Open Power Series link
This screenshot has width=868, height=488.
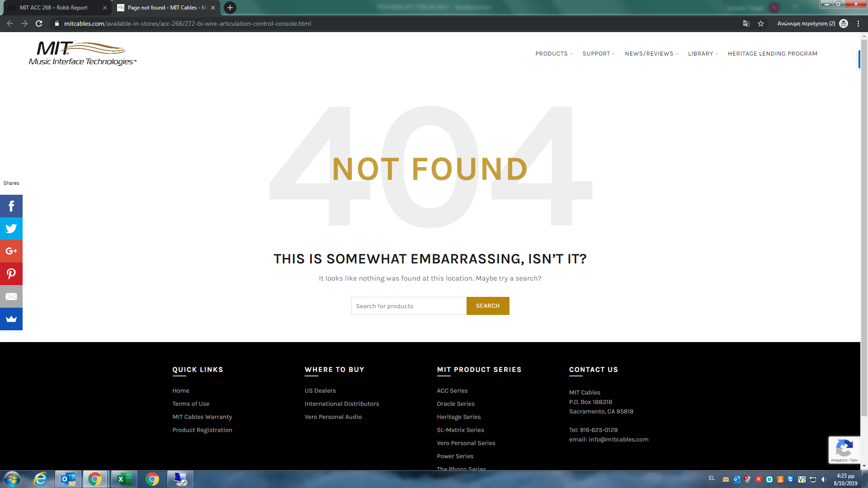tap(455, 456)
